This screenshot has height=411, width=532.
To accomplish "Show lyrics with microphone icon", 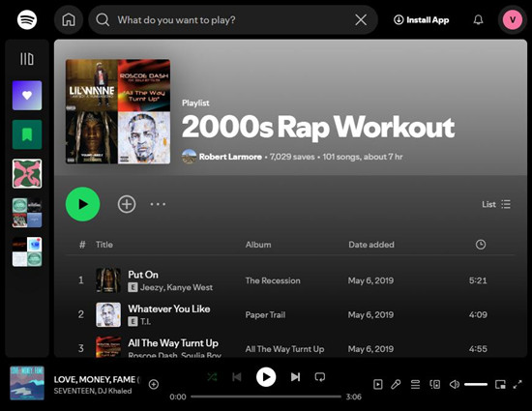I will tap(396, 384).
